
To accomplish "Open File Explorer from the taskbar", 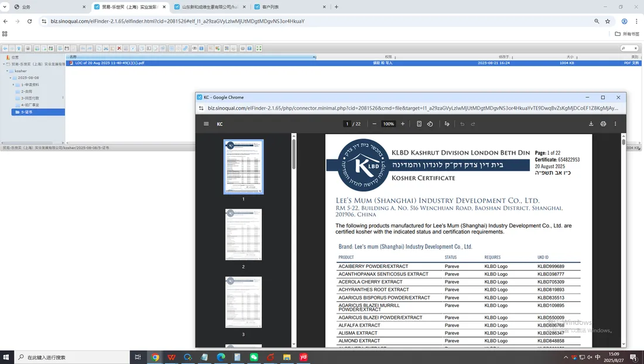I will point(287,357).
